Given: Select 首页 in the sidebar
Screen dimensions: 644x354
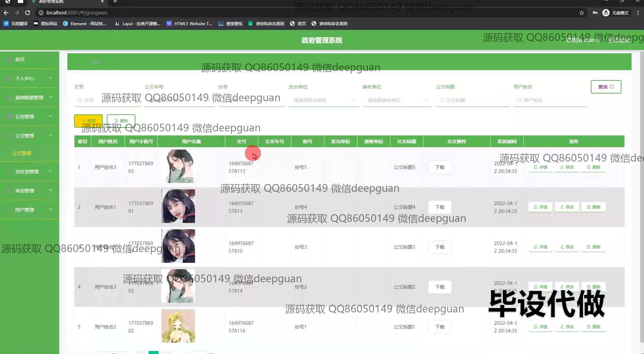Looking at the screenshot, I should (20, 59).
